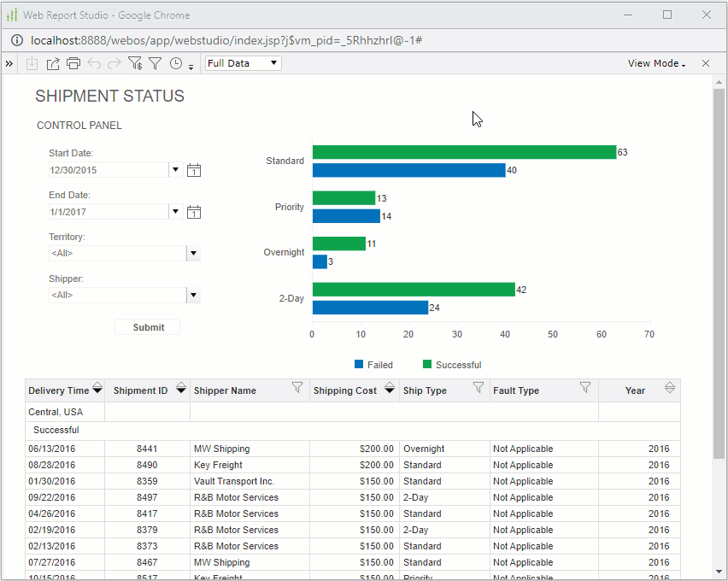Toggle sort direction on the Year column
The height and width of the screenshot is (581, 728).
pyautogui.click(x=669, y=387)
